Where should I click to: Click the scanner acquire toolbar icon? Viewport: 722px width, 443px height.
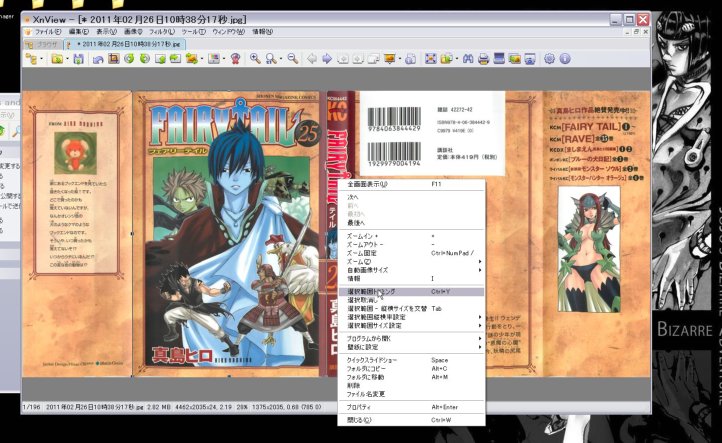(x=499, y=58)
